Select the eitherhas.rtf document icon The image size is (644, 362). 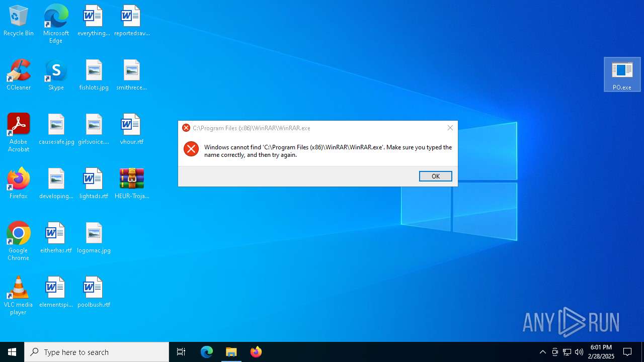56,238
